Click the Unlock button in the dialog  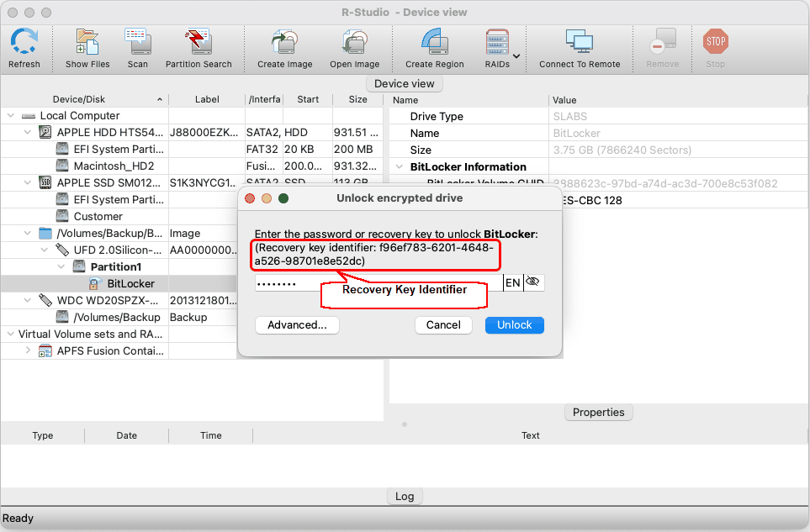515,325
